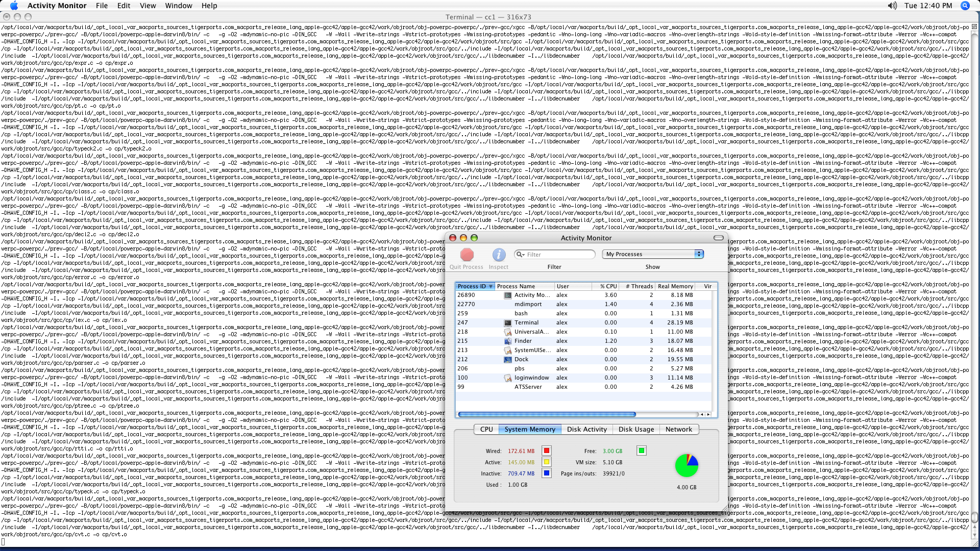Select the Dock process icon in list
The height and width of the screenshot is (551, 980).
tap(508, 360)
